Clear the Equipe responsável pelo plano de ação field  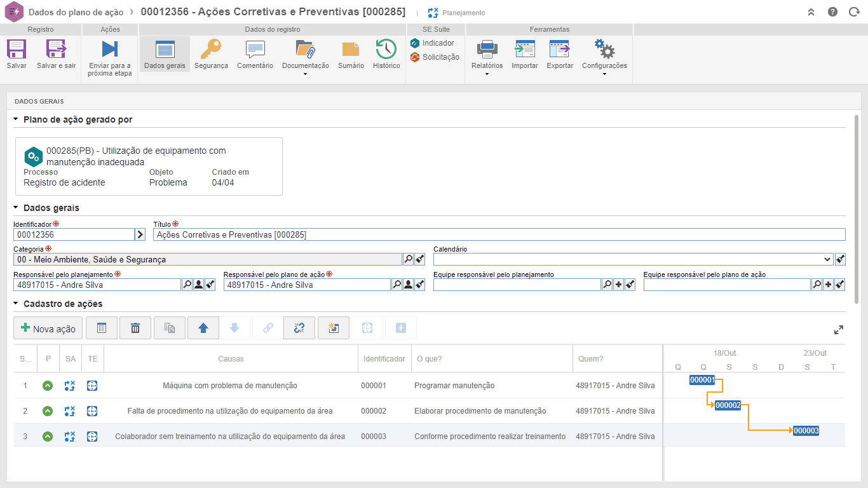840,285
